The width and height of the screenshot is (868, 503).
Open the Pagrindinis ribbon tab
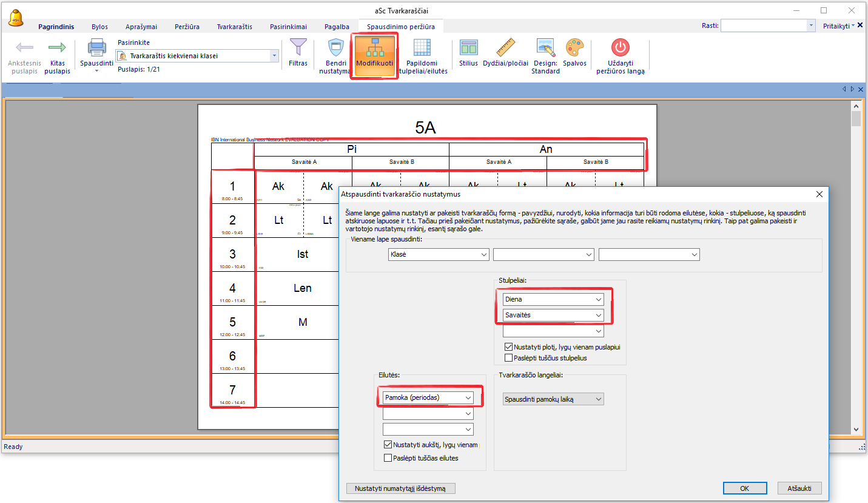(x=56, y=27)
